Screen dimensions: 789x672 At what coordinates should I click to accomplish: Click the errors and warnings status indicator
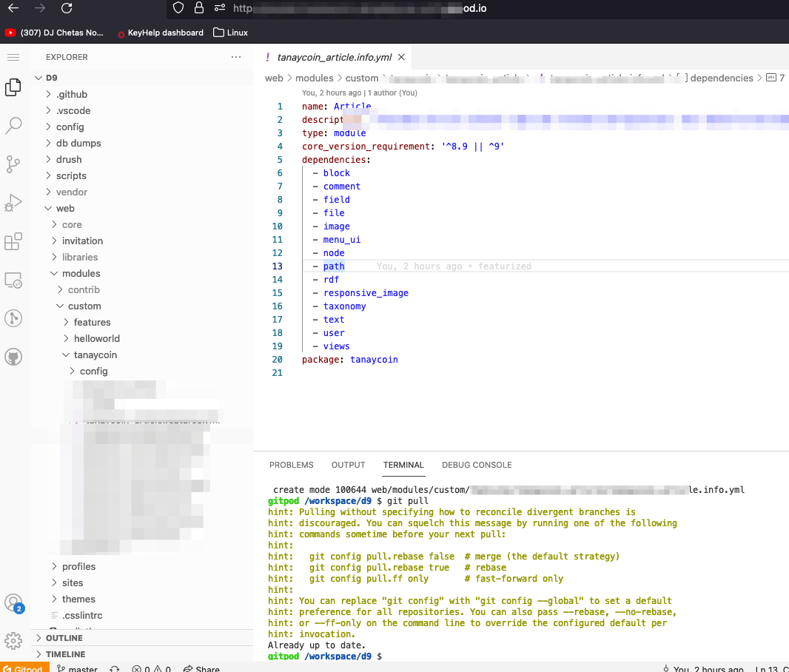click(x=152, y=668)
